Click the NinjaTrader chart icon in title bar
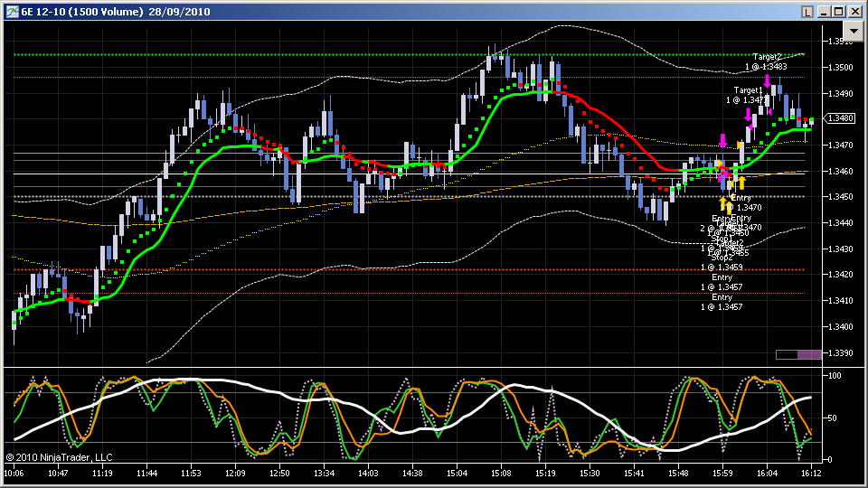This screenshot has height=488, width=868. pyautogui.click(x=12, y=12)
